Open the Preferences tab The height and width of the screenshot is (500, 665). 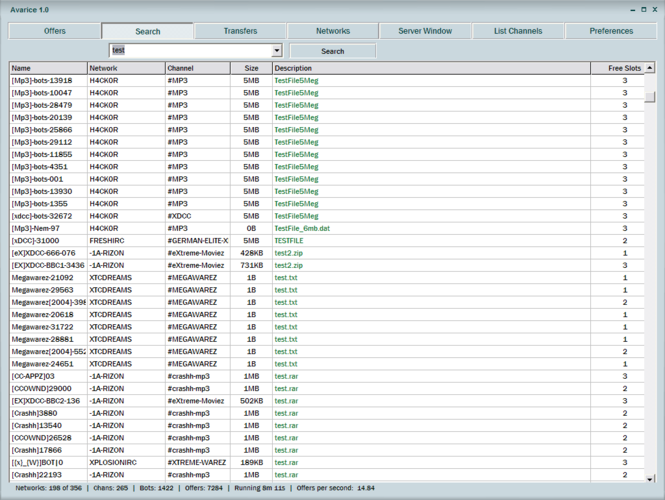click(x=611, y=31)
